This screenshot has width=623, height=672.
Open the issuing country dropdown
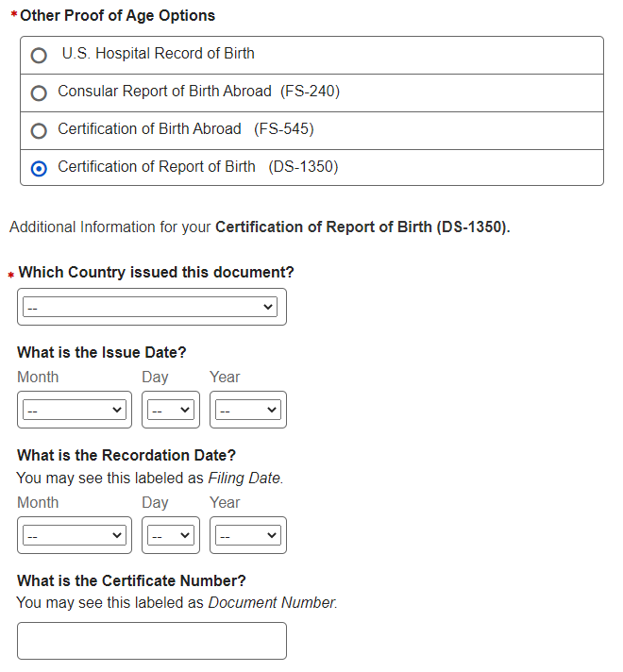click(151, 308)
